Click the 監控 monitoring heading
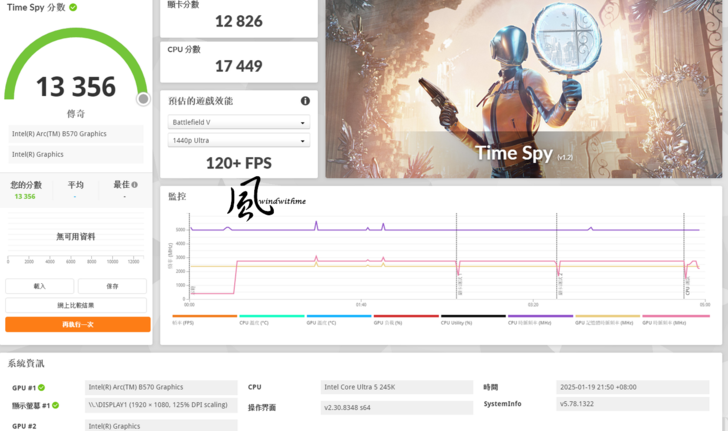Viewport: 728px width, 431px height. click(177, 196)
